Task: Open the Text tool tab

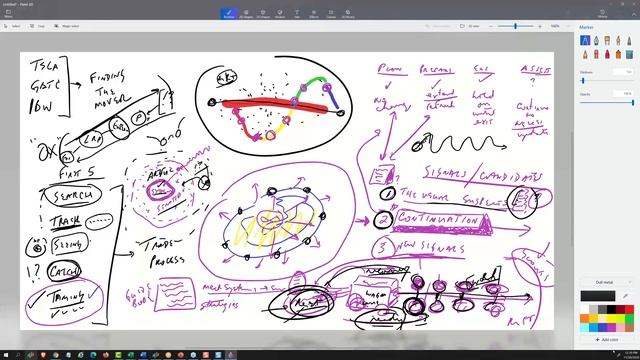Action: click(x=297, y=13)
